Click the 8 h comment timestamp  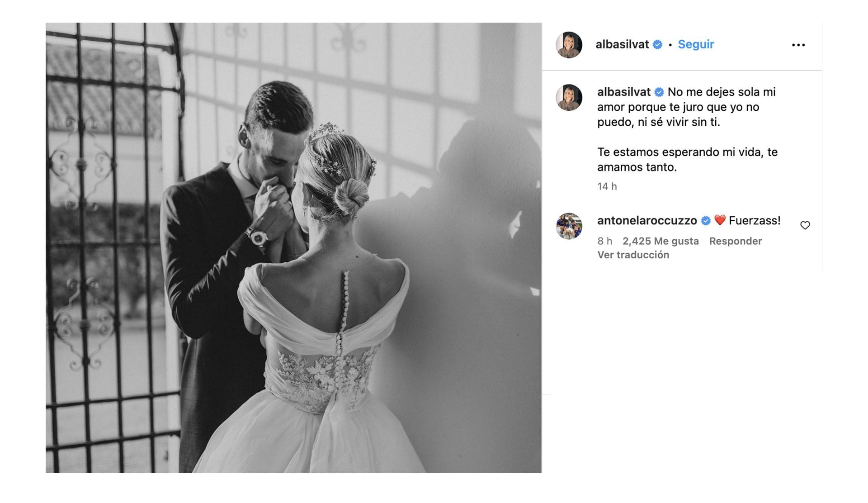pyautogui.click(x=604, y=241)
